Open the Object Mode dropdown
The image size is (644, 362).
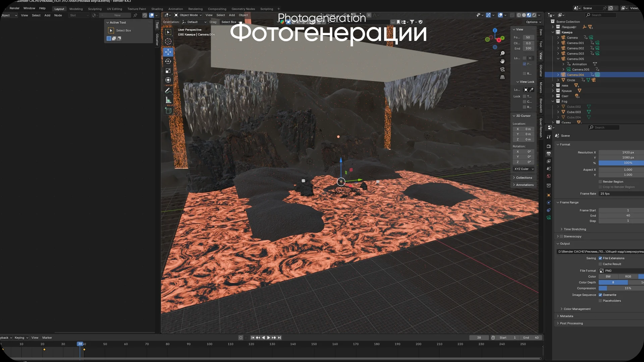click(188, 15)
